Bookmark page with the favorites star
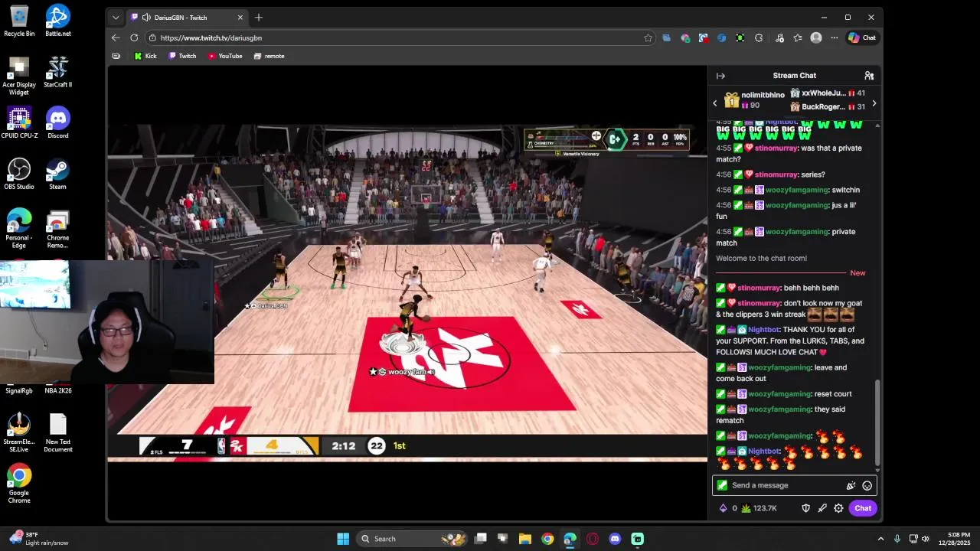The height and width of the screenshot is (551, 980). point(648,37)
